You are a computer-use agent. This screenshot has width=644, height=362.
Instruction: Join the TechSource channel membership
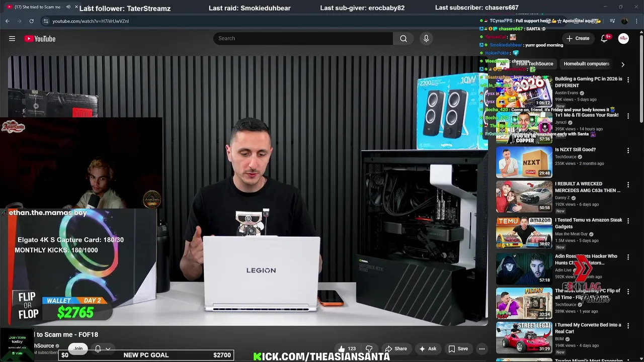coord(78,348)
